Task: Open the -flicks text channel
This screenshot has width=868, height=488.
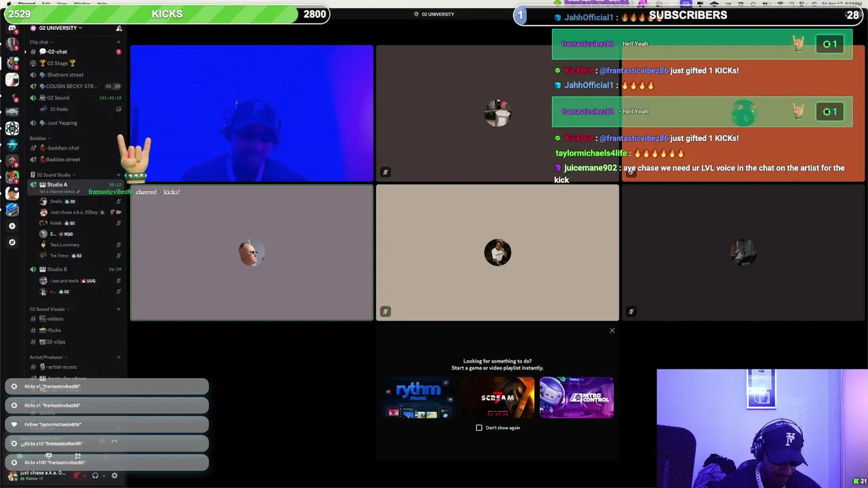Action: coord(75,330)
